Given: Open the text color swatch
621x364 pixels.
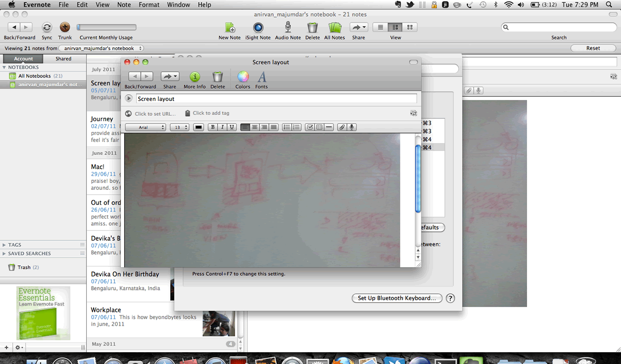Looking at the screenshot, I should (x=198, y=127).
